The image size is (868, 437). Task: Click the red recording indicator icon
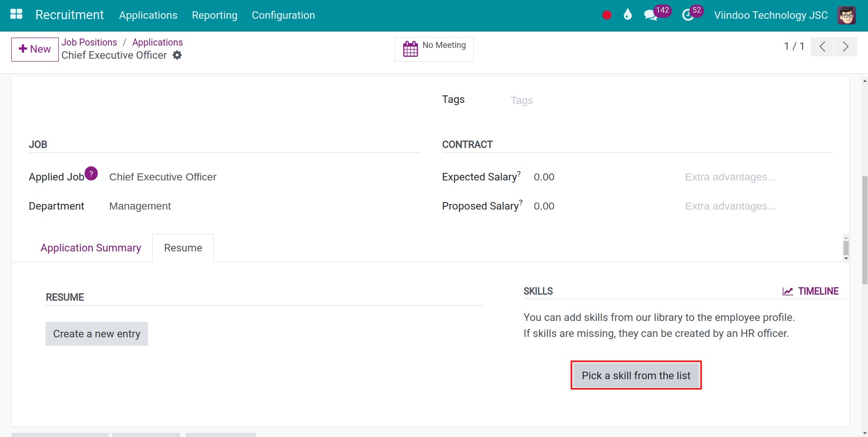click(607, 15)
